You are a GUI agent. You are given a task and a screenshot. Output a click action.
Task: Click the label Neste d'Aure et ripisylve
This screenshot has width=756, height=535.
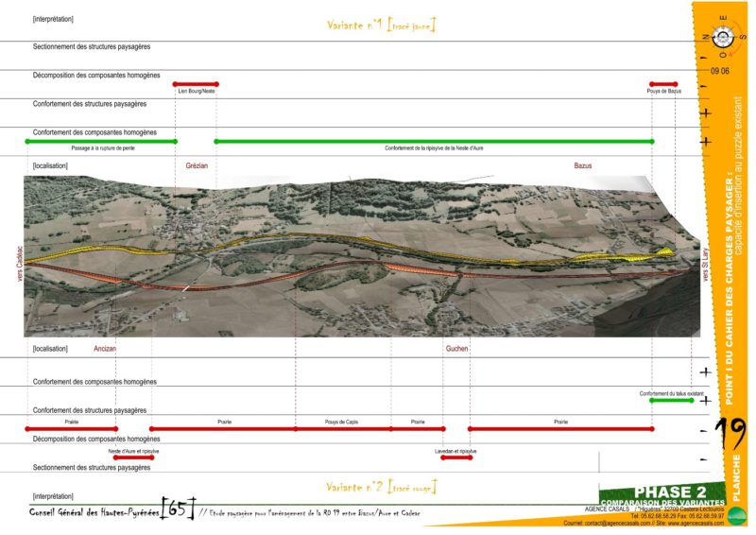tap(133, 451)
